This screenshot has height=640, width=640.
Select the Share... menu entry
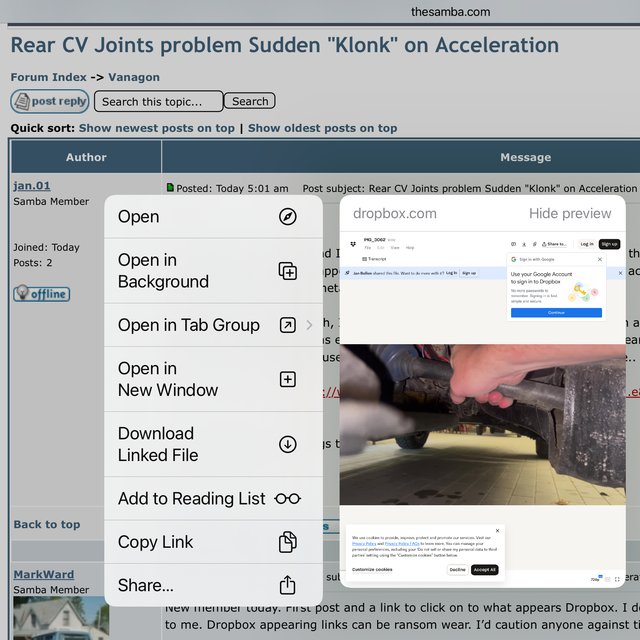[x=213, y=585]
